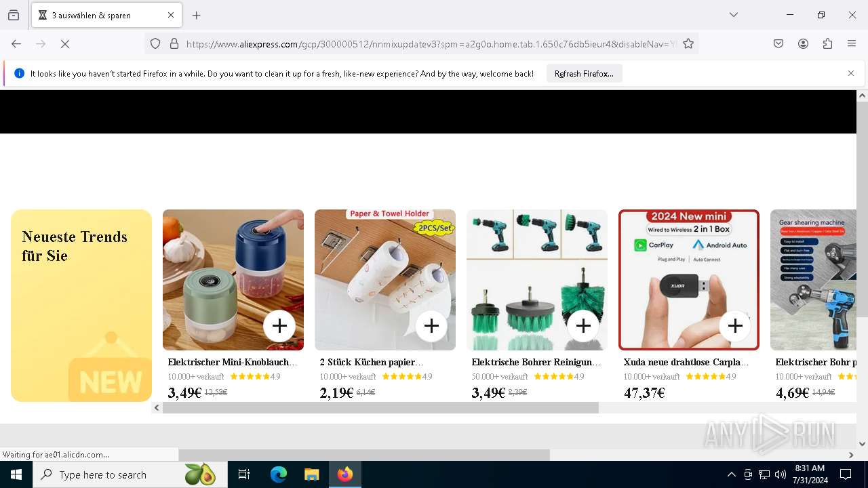
Task: Open the Firefox extensions puzzle icon
Action: pyautogui.click(x=827, y=44)
